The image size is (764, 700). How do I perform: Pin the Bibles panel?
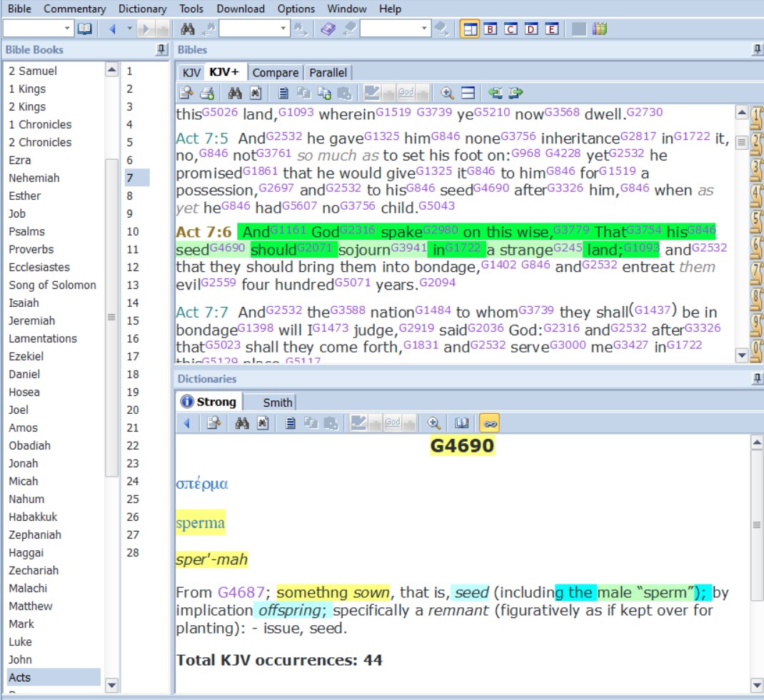(757, 49)
